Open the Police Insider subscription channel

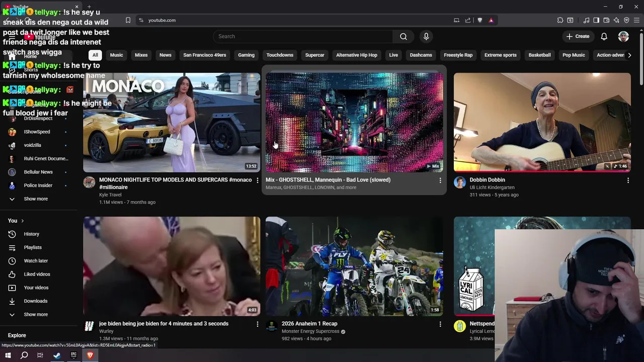[x=39, y=186]
